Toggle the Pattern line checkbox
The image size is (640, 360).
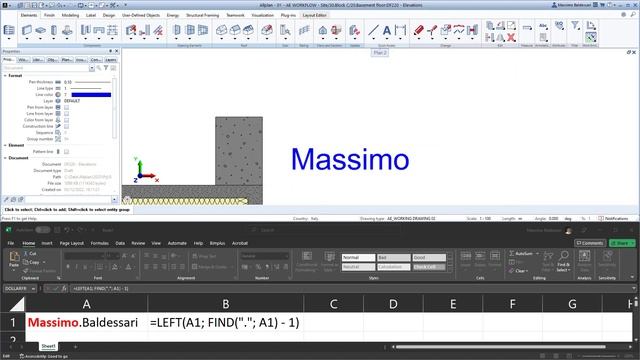pyautogui.click(x=67, y=151)
